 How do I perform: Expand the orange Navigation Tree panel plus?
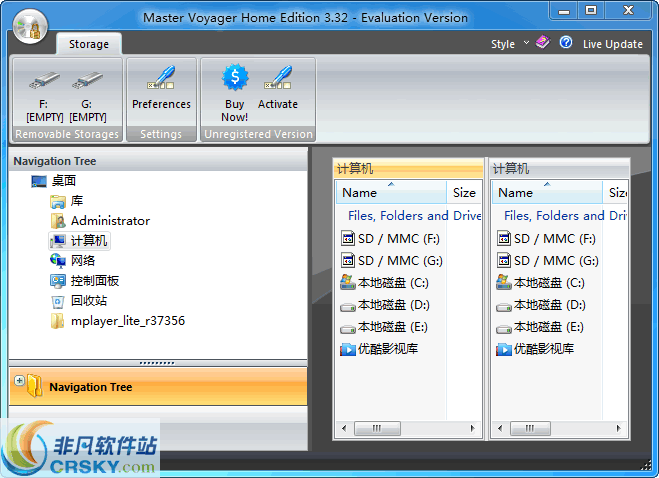click(19, 380)
